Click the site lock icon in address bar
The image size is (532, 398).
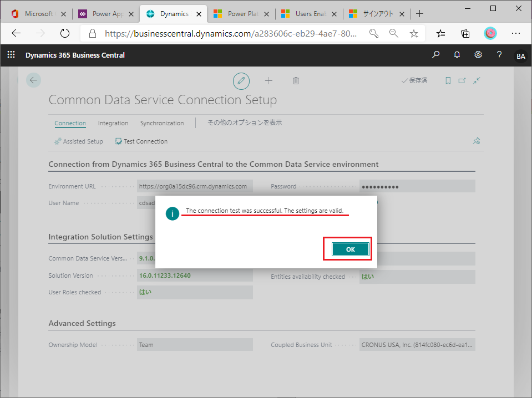click(x=92, y=33)
